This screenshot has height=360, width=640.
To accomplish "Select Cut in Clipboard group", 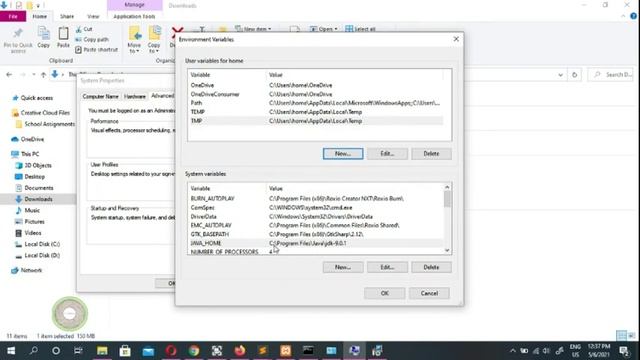I will point(84,29).
